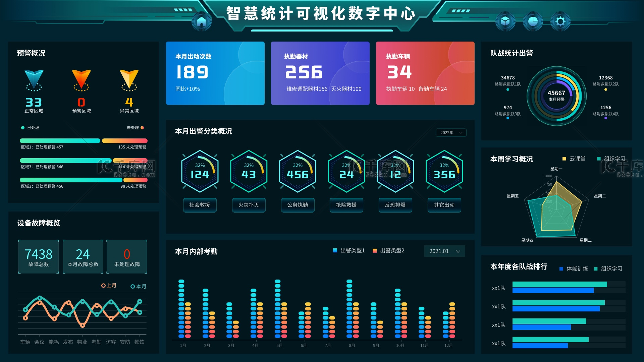Image resolution: width=644 pixels, height=362 pixels.
Task: Click 区域3 已处理预警 456 progress bar
Action: 71,180
